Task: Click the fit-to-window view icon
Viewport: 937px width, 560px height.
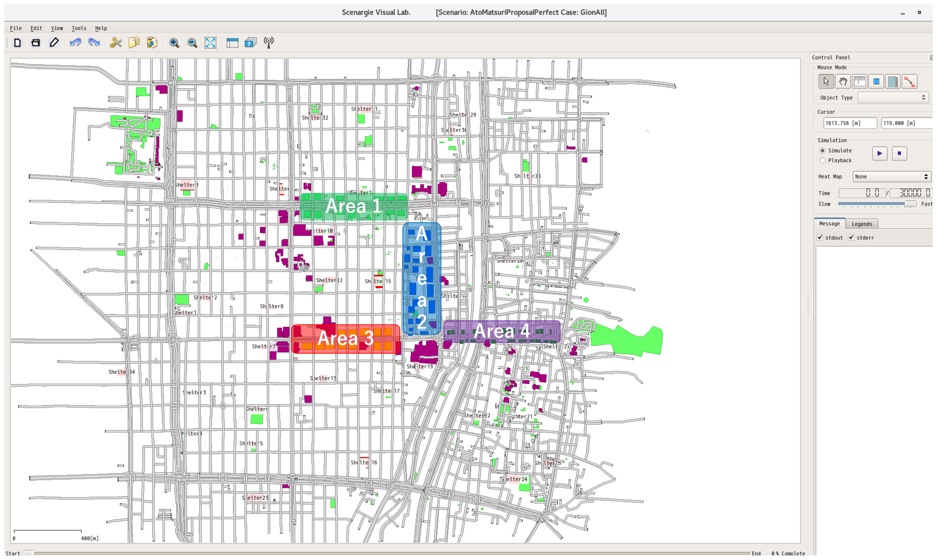Action: tap(210, 43)
